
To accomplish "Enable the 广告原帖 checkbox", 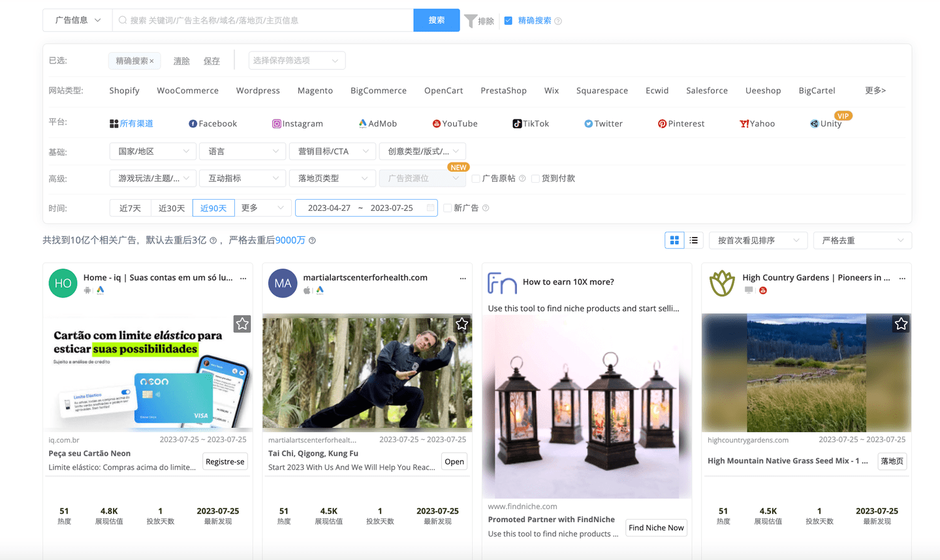I will pos(476,178).
